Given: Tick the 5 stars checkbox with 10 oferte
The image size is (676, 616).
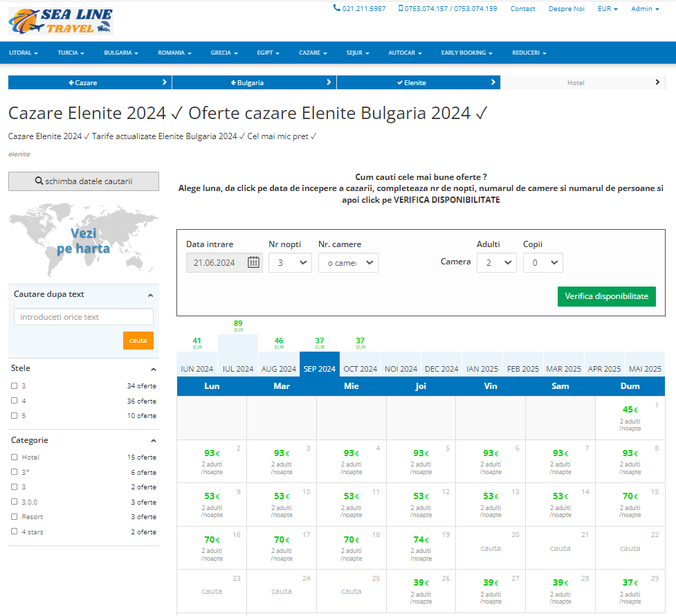Looking at the screenshot, I should (15, 415).
